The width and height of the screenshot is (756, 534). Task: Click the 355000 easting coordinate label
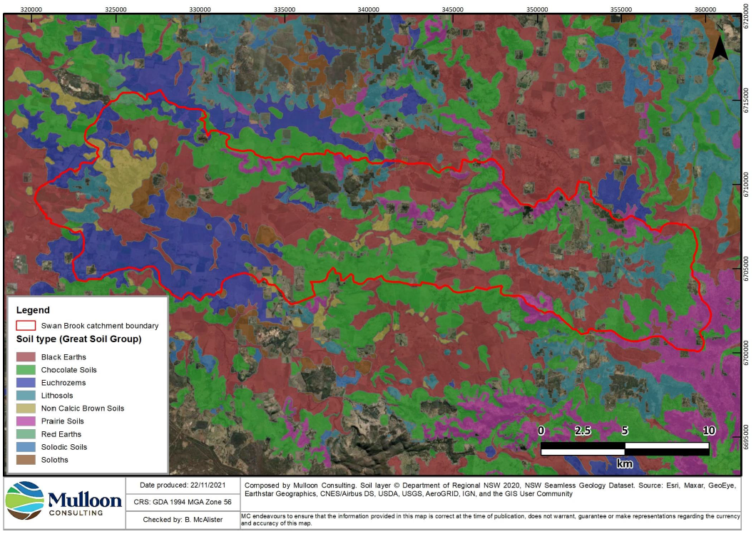click(621, 10)
